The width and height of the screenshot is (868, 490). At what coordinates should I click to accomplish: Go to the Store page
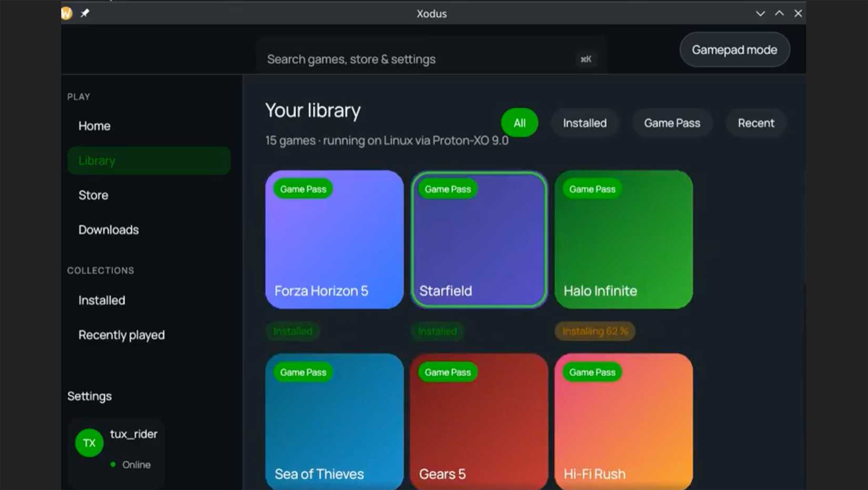(149, 195)
